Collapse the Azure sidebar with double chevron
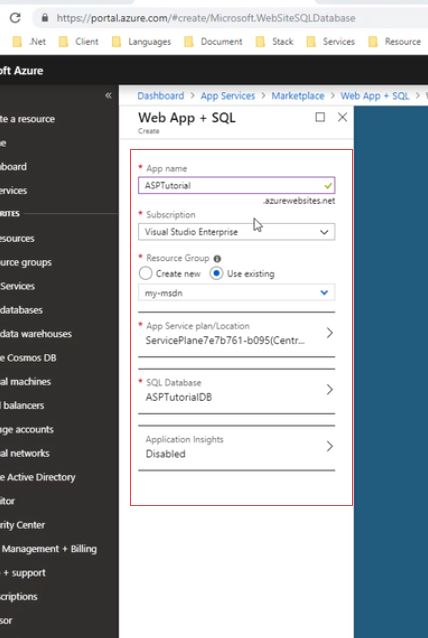Screen dimensions: 428x638 click(108, 96)
